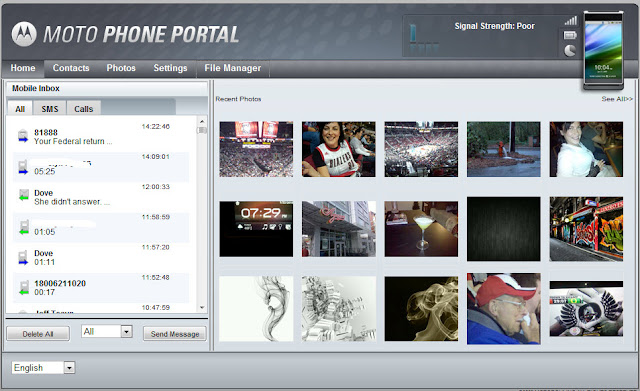Click the storage pie chart icon
The width and height of the screenshot is (640, 391).
click(570, 51)
